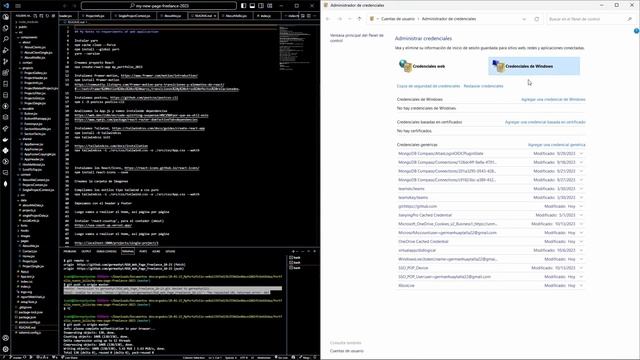Expand the public folder in VS Code explorer

(x=22, y=27)
